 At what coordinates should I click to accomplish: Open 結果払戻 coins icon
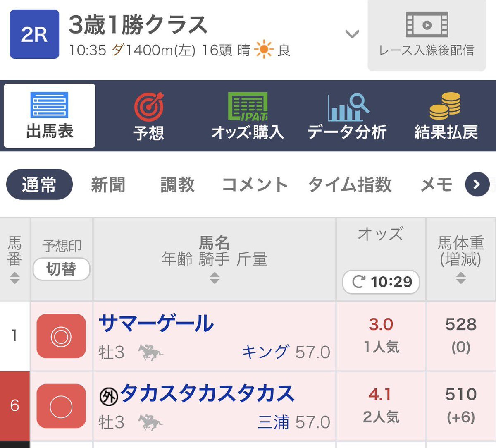pos(446,106)
